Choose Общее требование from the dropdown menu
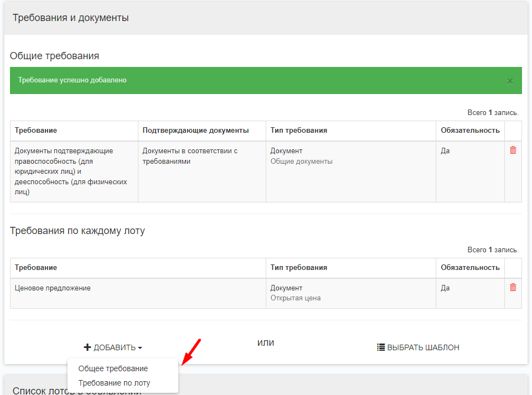The height and width of the screenshot is (395, 532). 113,368
